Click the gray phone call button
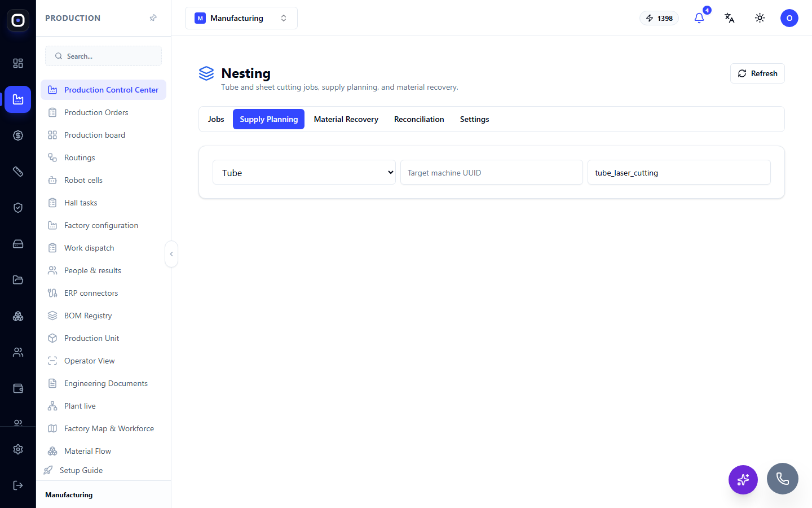The image size is (812, 508). click(783, 479)
